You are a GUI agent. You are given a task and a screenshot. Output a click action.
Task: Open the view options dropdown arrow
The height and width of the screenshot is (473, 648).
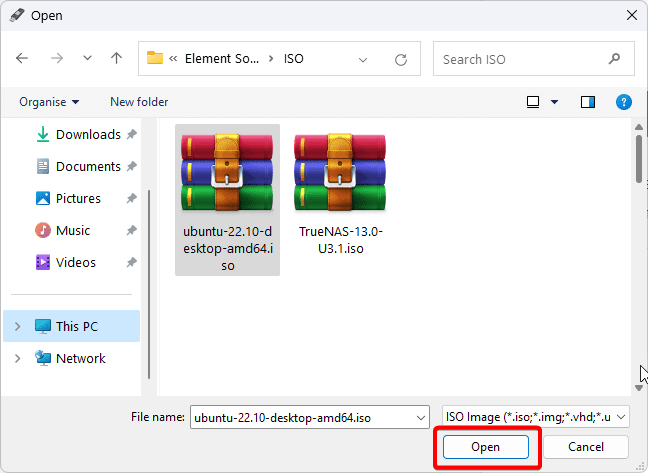(x=555, y=102)
